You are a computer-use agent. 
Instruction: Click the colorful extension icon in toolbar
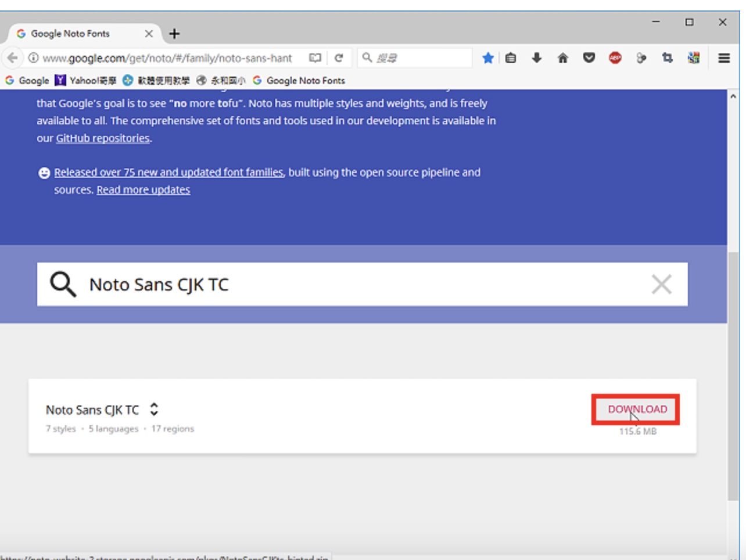[x=694, y=58]
